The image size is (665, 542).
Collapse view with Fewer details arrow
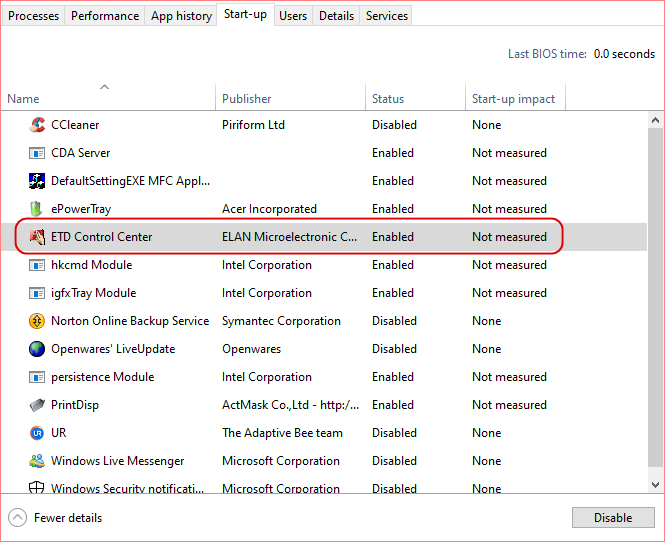pyautogui.click(x=17, y=518)
